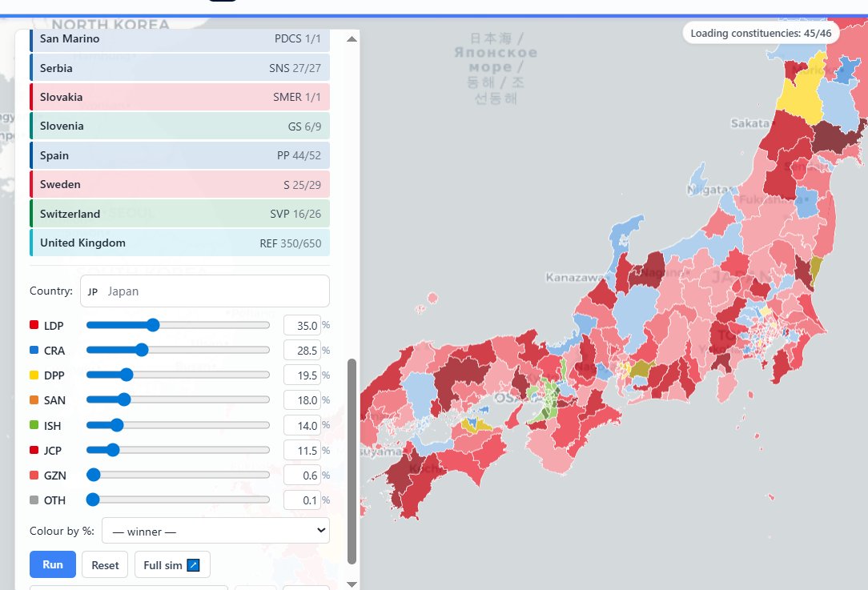Image resolution: width=868 pixels, height=590 pixels.
Task: Select United Kingdom in the country list
Action: tap(180, 243)
